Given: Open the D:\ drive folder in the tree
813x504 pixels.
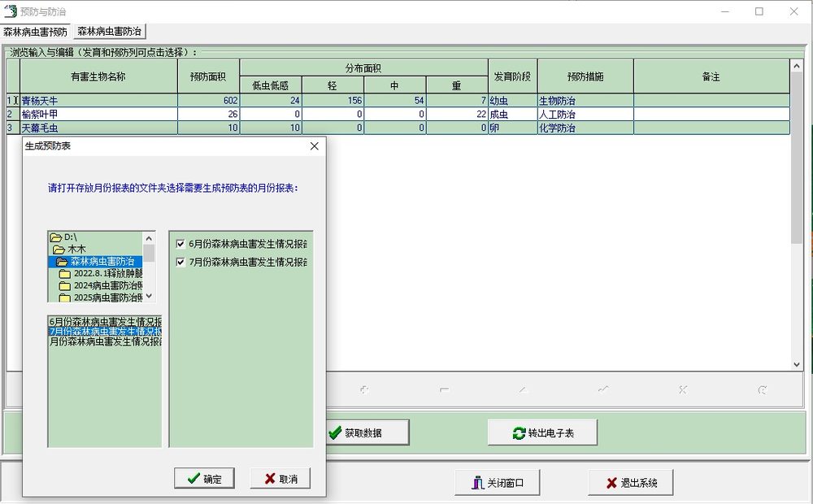Looking at the screenshot, I should 63,237.
